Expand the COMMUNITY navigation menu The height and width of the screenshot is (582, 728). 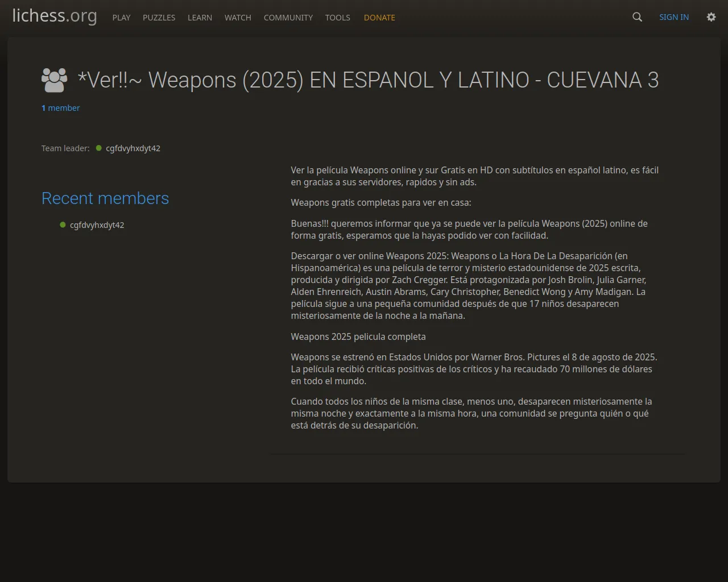pos(288,18)
